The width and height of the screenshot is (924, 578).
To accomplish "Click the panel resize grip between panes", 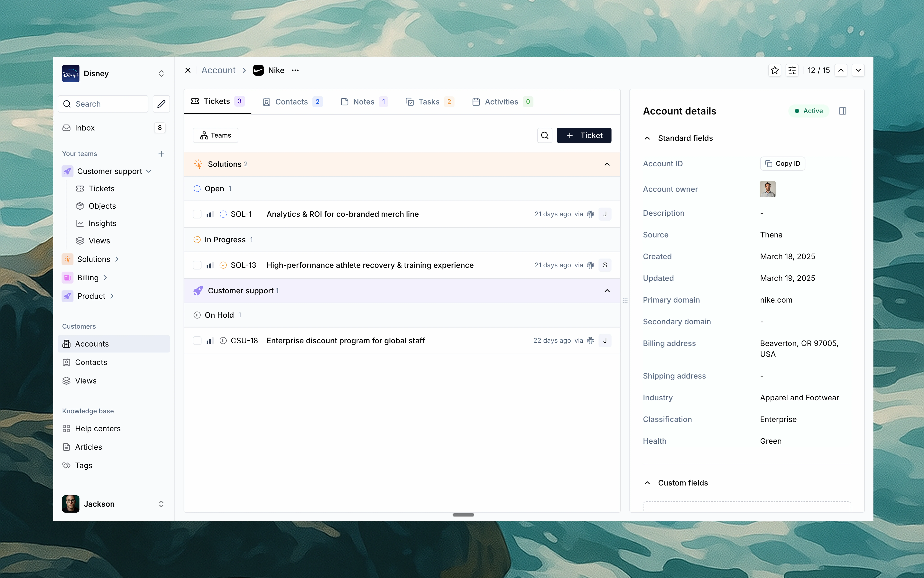I will (x=625, y=301).
